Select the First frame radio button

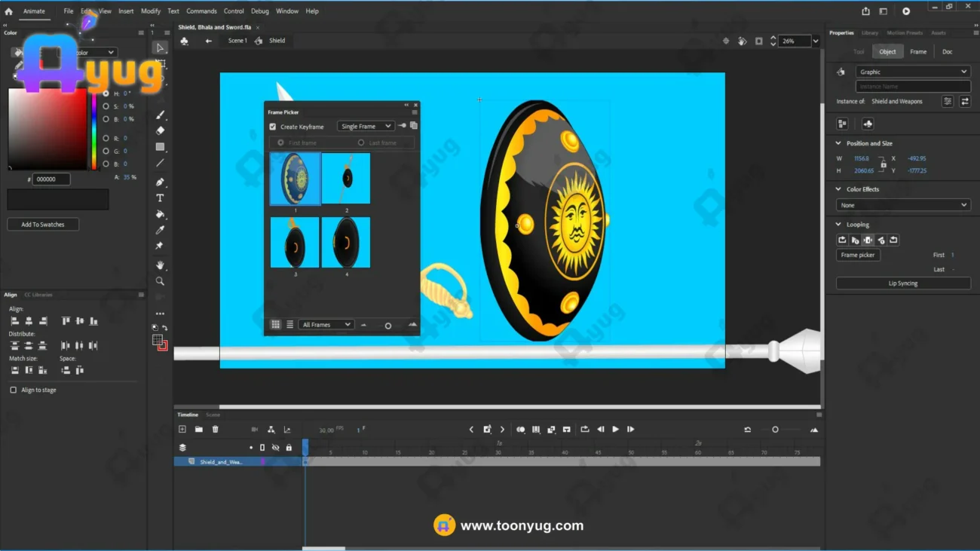(x=280, y=142)
